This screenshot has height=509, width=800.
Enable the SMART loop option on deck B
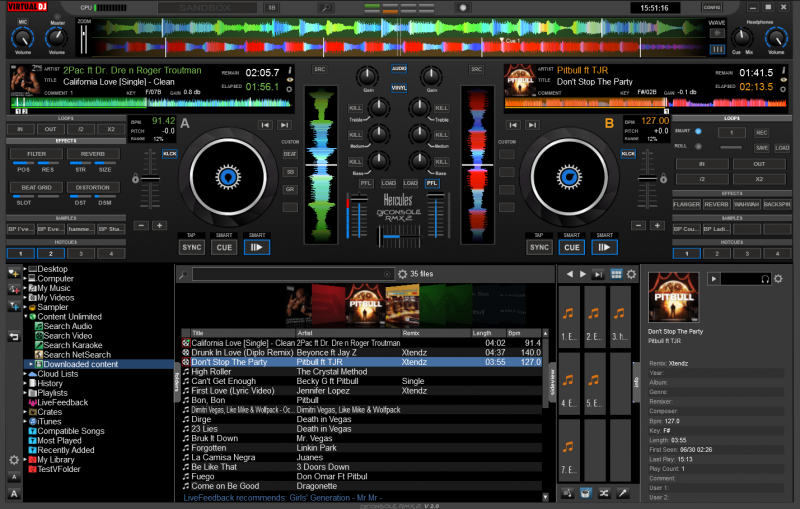[698, 131]
